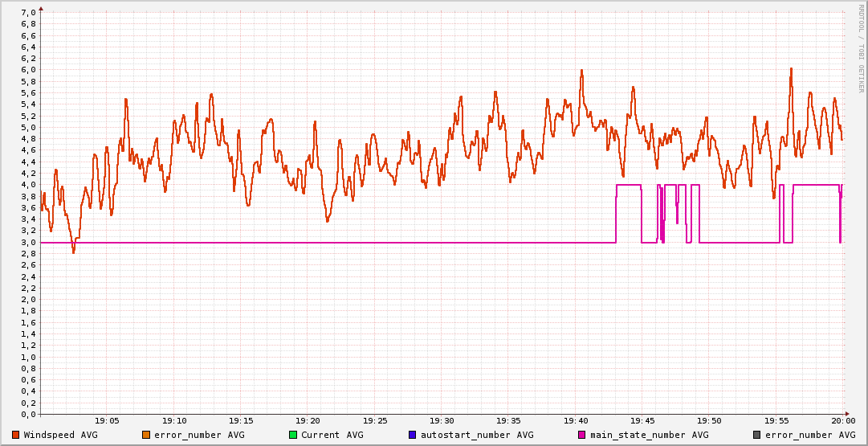Click the 7,0 value on the y-axis

[x=28, y=12]
